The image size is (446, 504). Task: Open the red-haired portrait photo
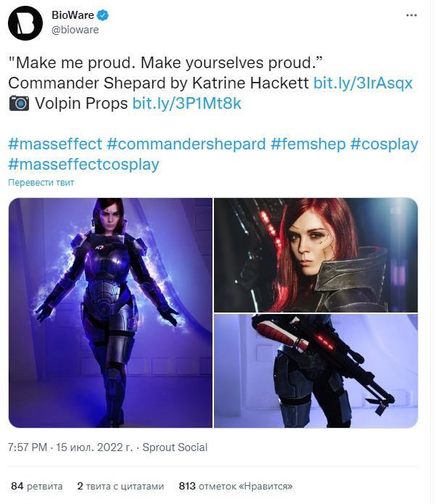pyautogui.click(x=315, y=255)
